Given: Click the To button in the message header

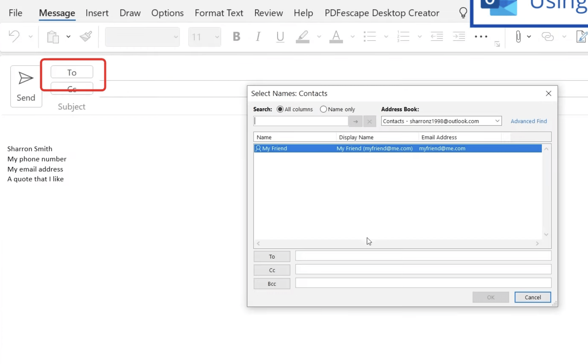Looking at the screenshot, I should (72, 72).
